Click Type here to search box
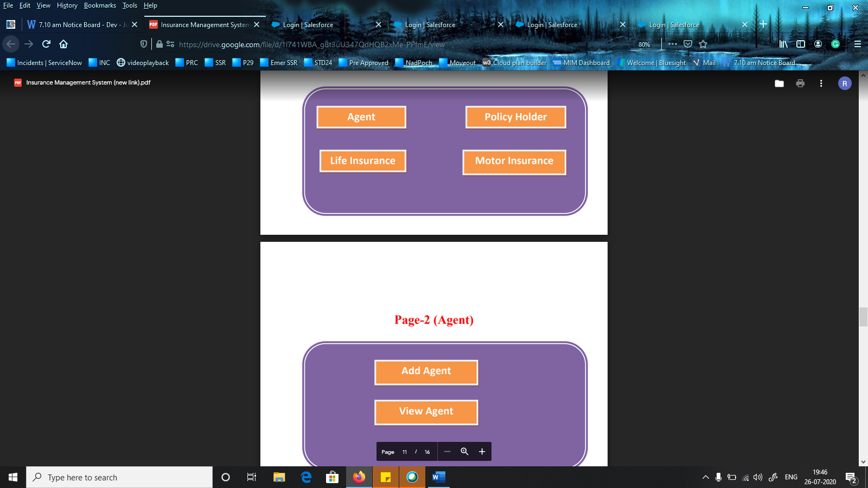Screen dimensions: 868x488 coord(119,477)
